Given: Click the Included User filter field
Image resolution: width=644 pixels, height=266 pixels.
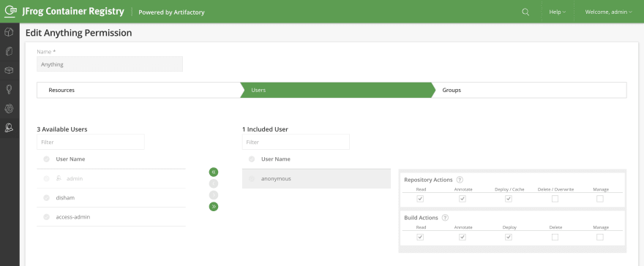Looking at the screenshot, I should tap(296, 142).
